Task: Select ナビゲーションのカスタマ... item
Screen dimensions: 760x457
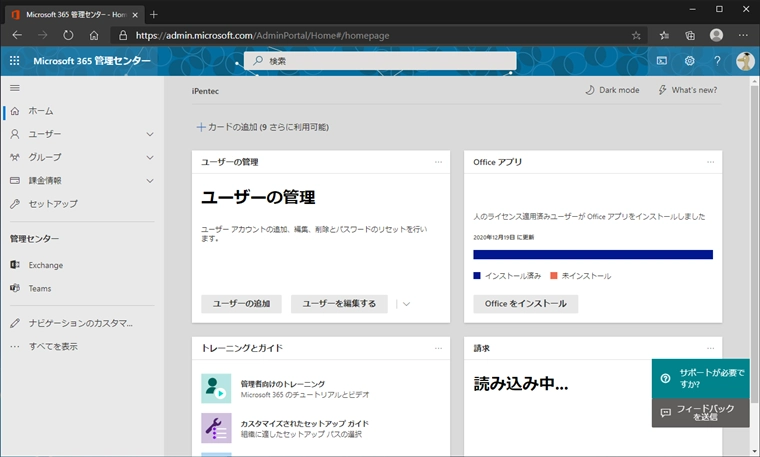Action: click(80, 323)
